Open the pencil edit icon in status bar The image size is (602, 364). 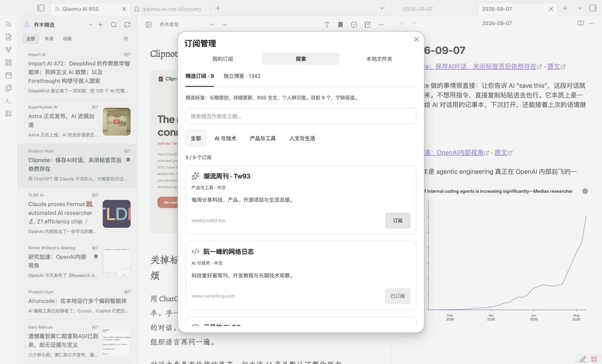(583, 359)
